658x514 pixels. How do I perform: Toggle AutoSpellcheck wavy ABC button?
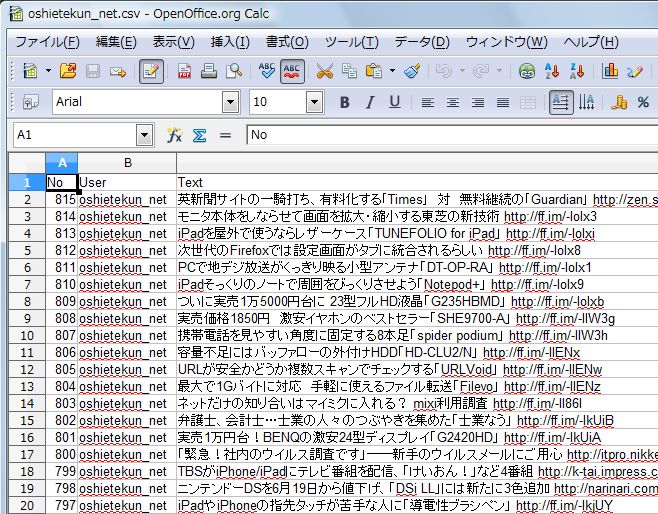coord(292,71)
